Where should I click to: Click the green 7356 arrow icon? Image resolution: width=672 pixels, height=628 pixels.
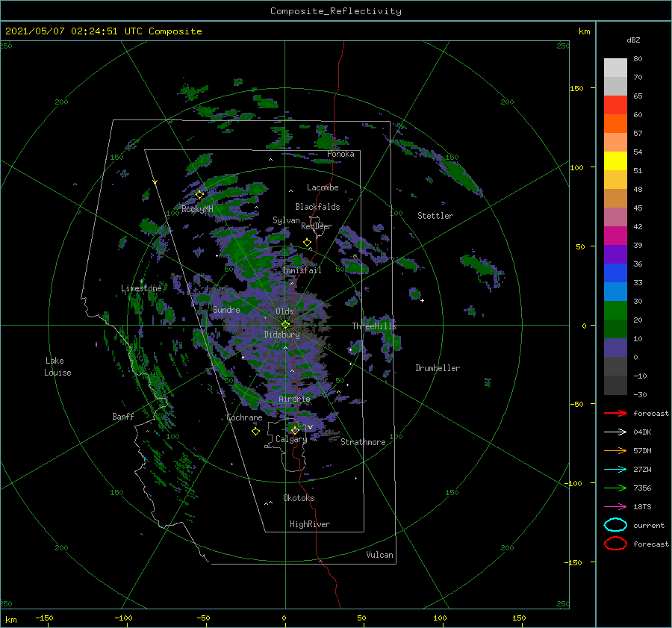coord(615,488)
